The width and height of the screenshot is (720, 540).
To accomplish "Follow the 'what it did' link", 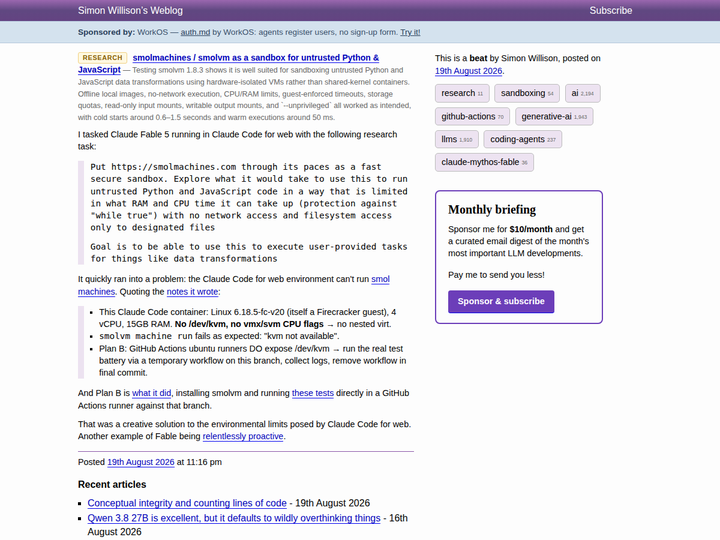I will point(152,393).
